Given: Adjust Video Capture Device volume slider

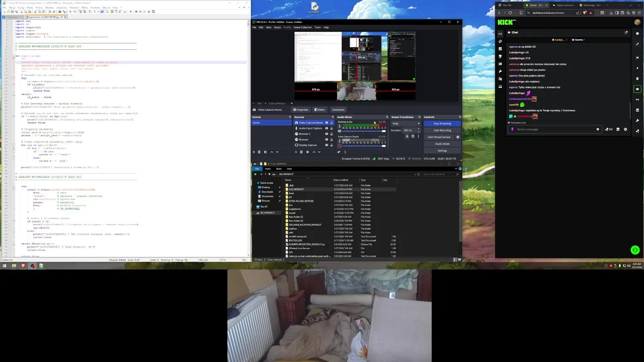Looking at the screenshot, I should point(364,146).
